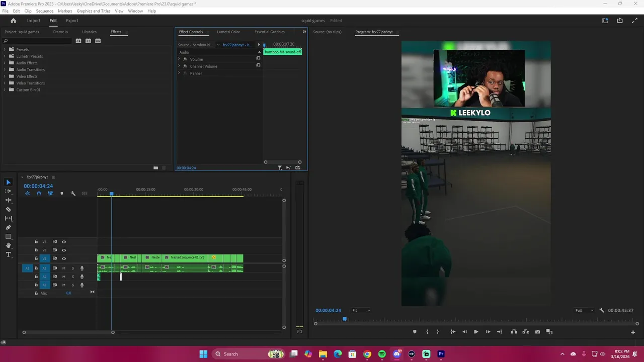Viewport: 644px width, 362px height.
Task: Expand Channel Volume effect properties
Action: pyautogui.click(x=179, y=66)
